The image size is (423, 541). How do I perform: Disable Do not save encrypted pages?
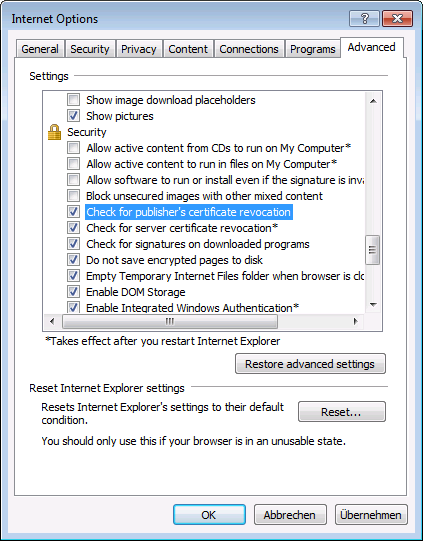coord(73,260)
